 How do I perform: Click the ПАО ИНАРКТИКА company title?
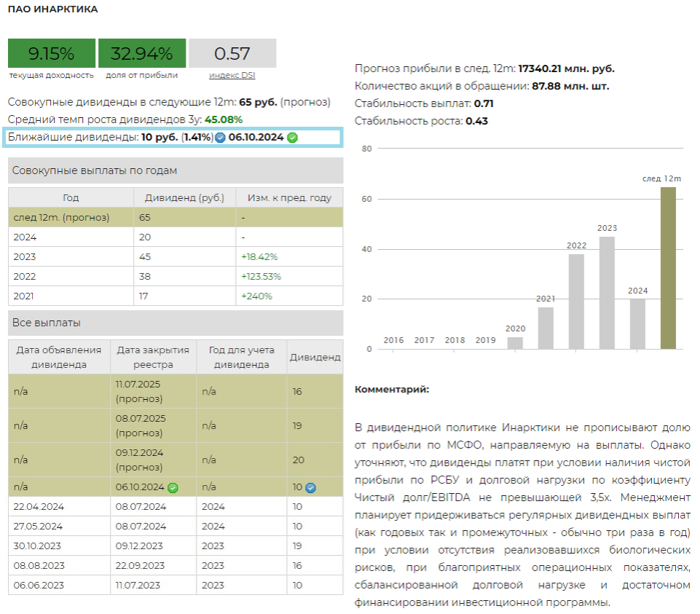[x=52, y=9]
